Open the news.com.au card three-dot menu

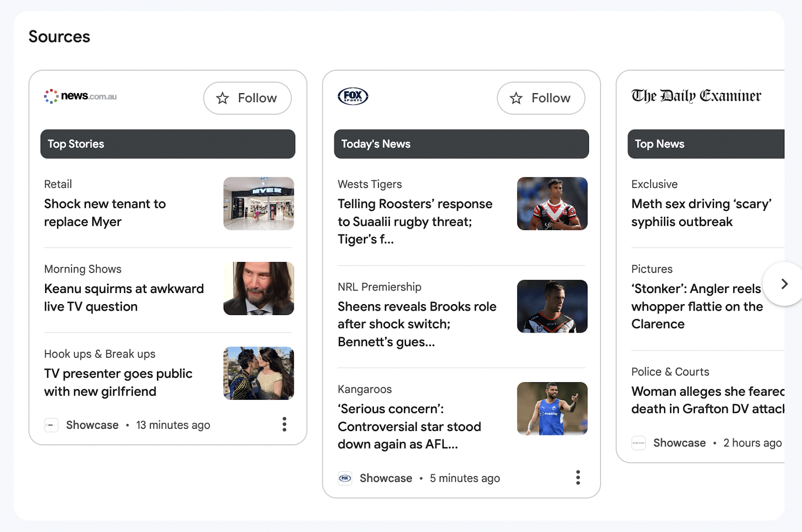coord(284,424)
